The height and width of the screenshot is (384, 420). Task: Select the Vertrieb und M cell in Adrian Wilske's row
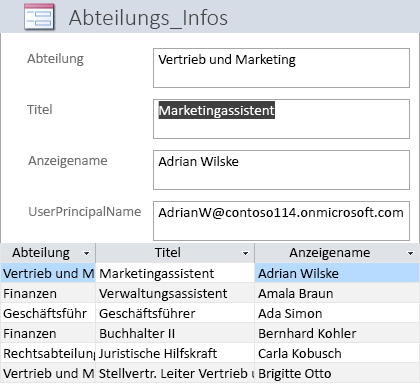tap(48, 273)
